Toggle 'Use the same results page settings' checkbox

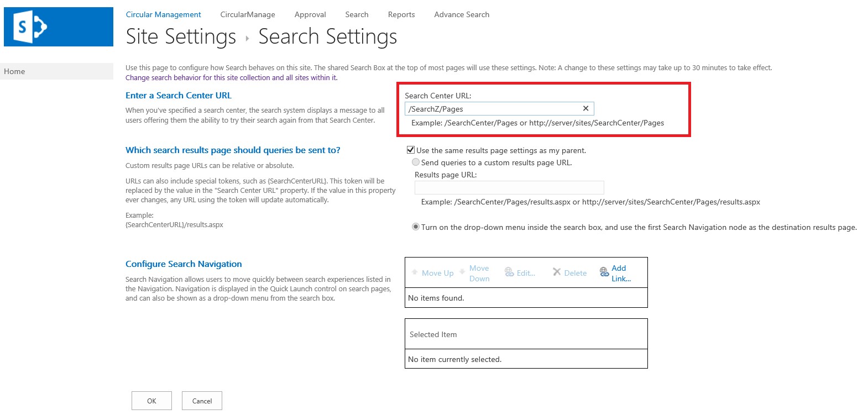[x=411, y=150]
